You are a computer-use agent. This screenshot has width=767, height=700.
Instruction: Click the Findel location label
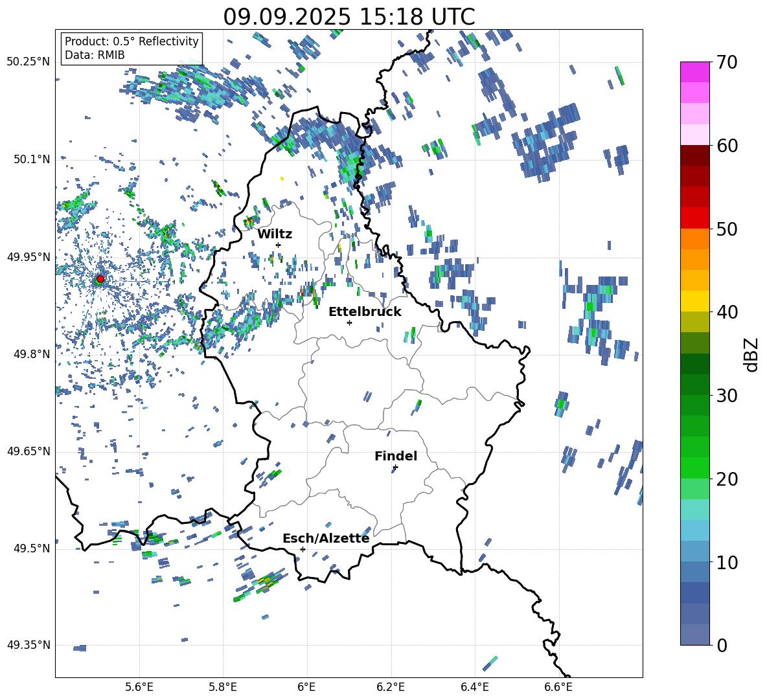point(396,456)
